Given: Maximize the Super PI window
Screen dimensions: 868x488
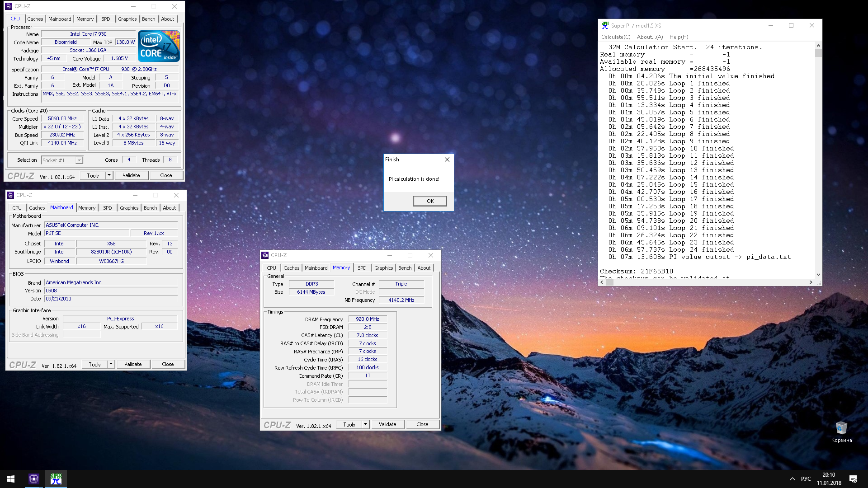Looking at the screenshot, I should (791, 26).
